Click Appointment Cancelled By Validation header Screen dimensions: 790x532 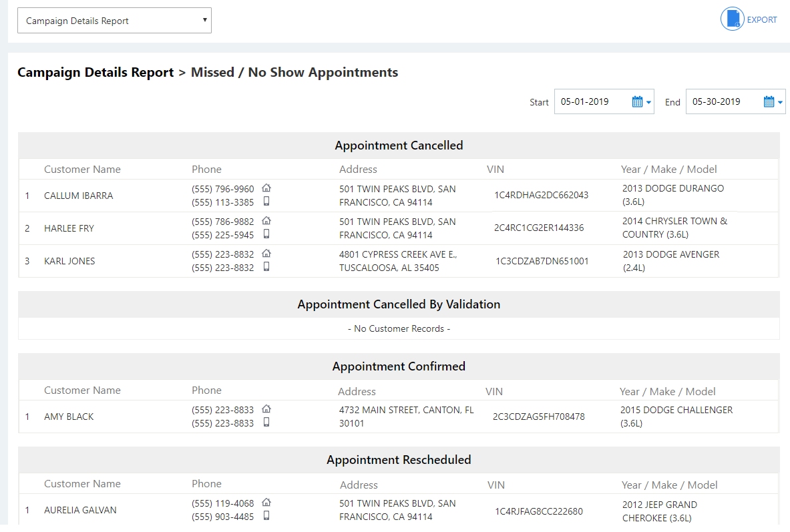tap(399, 304)
